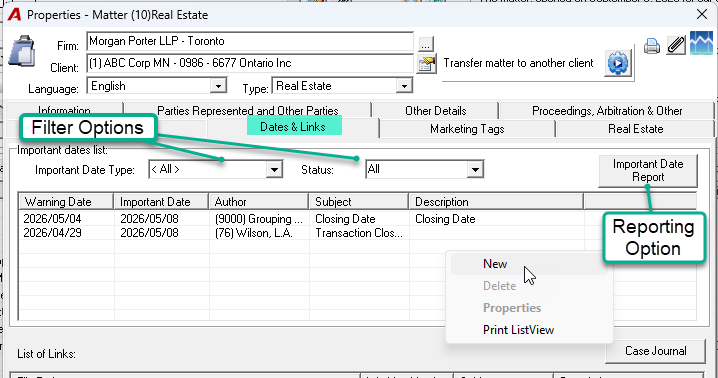Click the Important Date Report button
This screenshot has height=378, width=718.
(648, 170)
